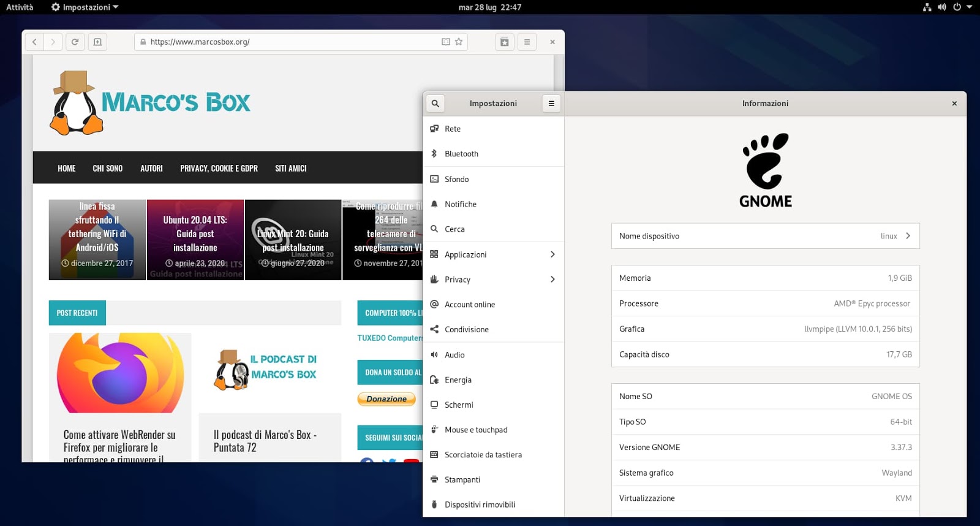The width and height of the screenshot is (980, 526).
Task: Select Sfondo in settings sidebar
Action: (493, 179)
